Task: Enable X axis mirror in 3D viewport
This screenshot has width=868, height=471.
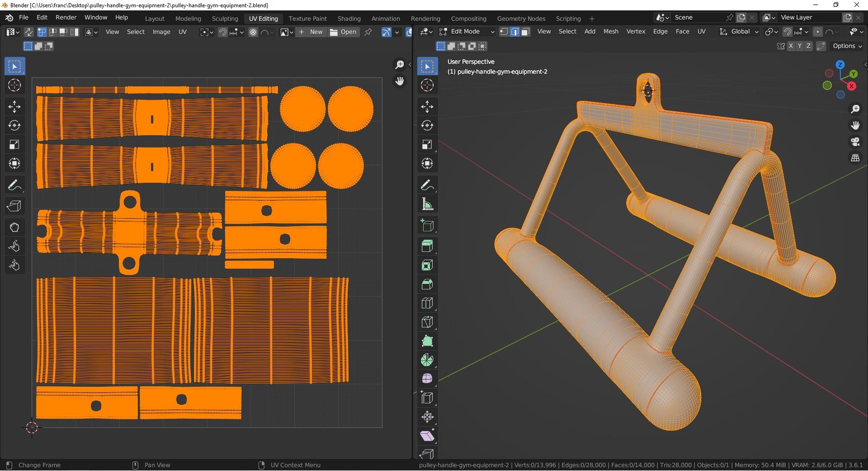Action: [791, 46]
